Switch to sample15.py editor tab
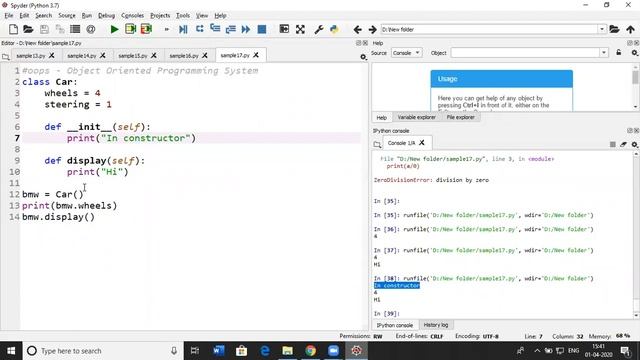640x360 pixels. 133,56
